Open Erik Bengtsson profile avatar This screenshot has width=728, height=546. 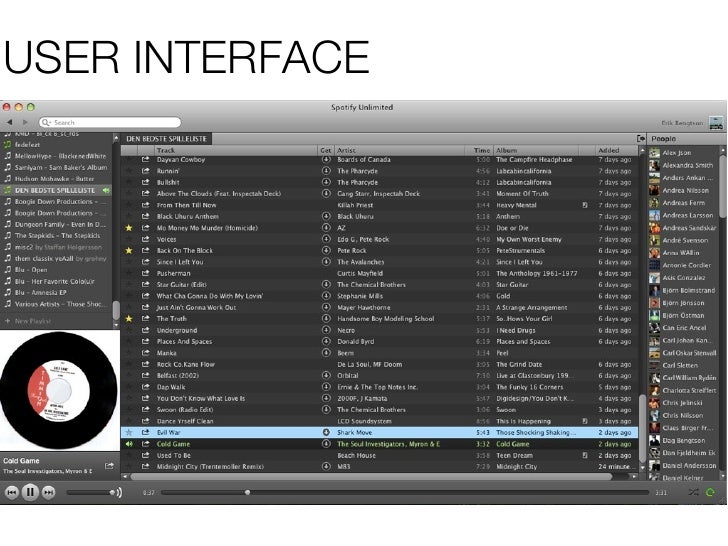click(716, 123)
